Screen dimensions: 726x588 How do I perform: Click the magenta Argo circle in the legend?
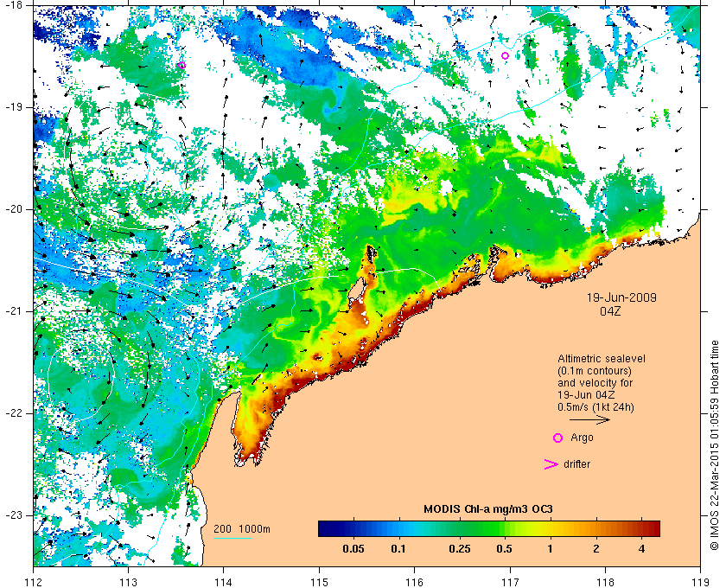[x=558, y=438]
